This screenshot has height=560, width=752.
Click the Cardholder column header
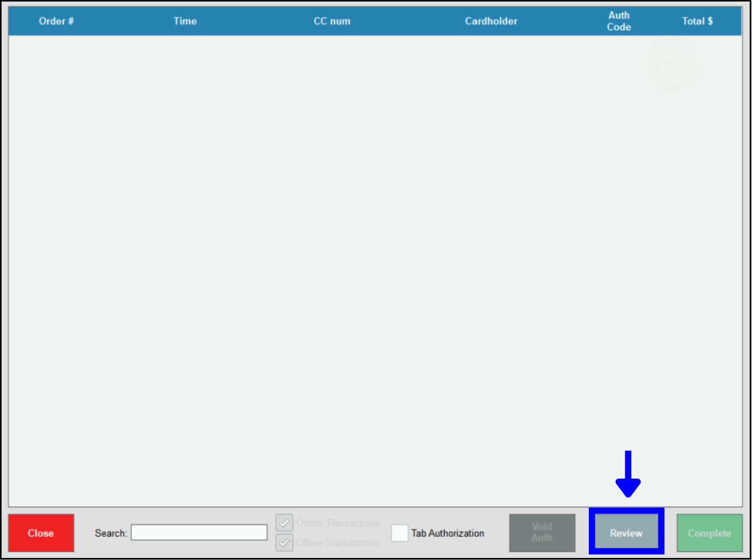pyautogui.click(x=491, y=21)
